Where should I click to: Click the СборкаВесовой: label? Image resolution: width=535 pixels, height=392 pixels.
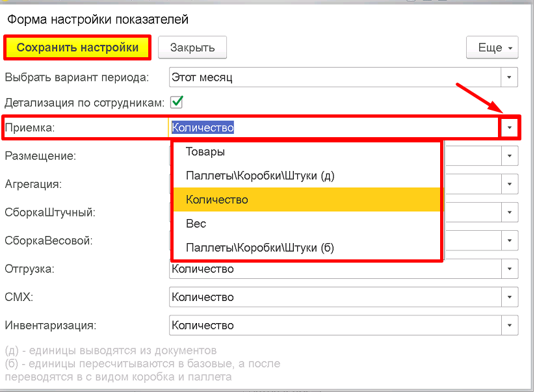click(49, 241)
